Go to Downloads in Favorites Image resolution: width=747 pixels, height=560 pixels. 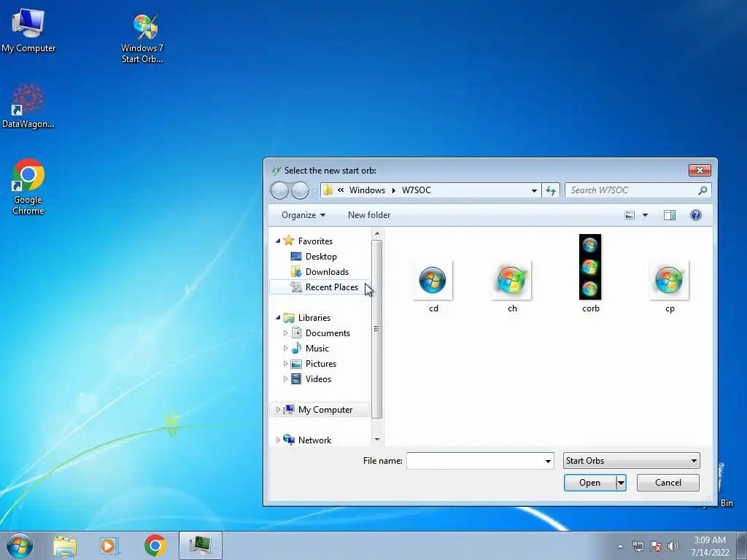(327, 271)
